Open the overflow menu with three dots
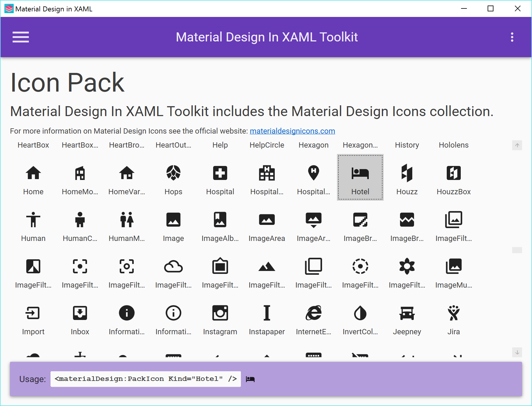 (x=512, y=37)
